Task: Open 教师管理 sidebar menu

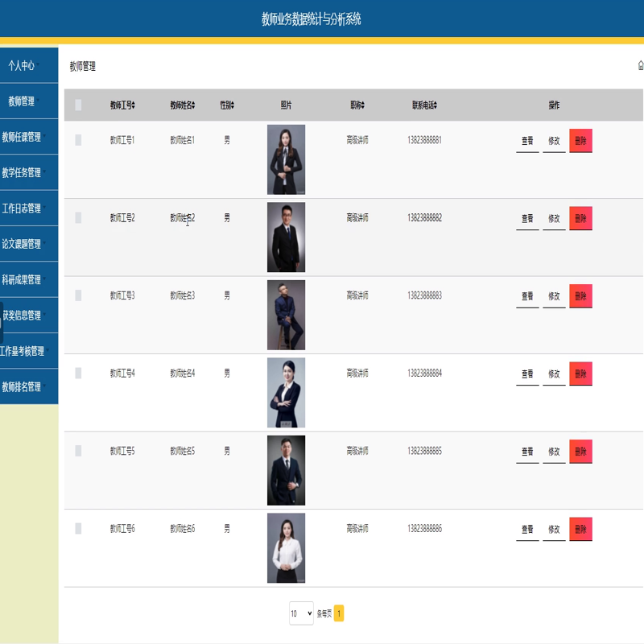Action: coord(29,101)
